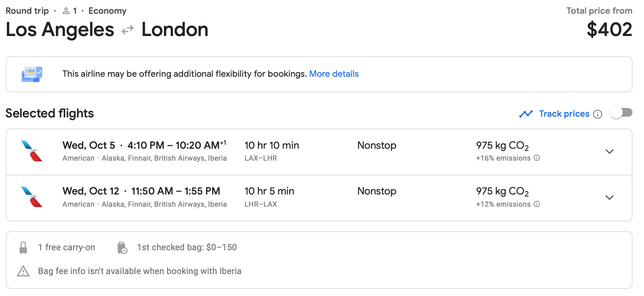The height and width of the screenshot is (296, 644).
Task: Click the passenger count indicator
Action: pyautogui.click(x=70, y=11)
